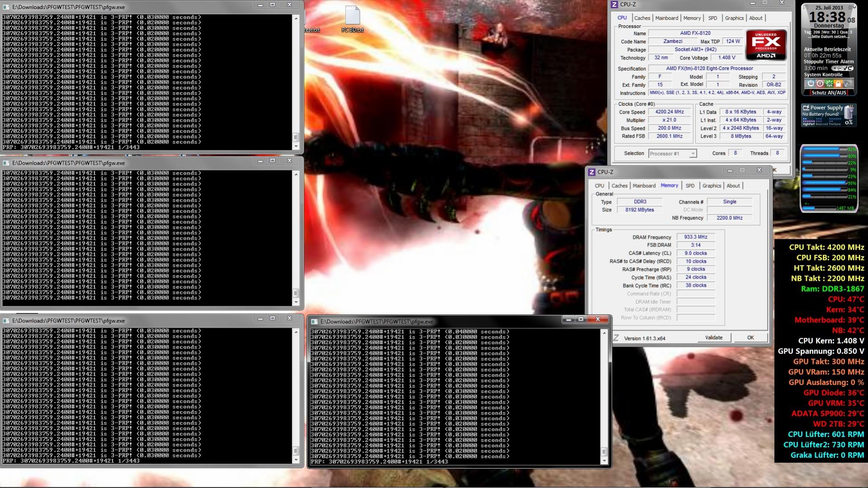Image resolution: width=868 pixels, height=488 pixels.
Task: Click the red restart icon in System Kontrolle
Action: [820, 84]
